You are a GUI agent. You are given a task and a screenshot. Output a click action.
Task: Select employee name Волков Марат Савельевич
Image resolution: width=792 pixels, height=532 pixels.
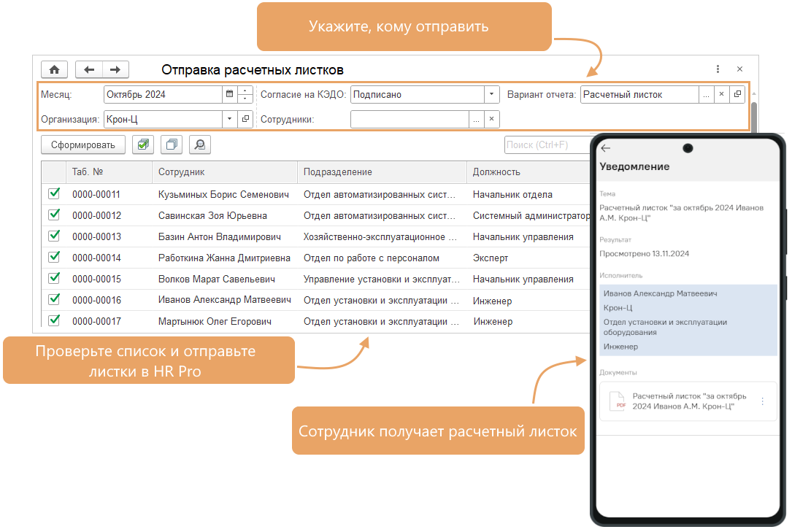click(x=217, y=279)
